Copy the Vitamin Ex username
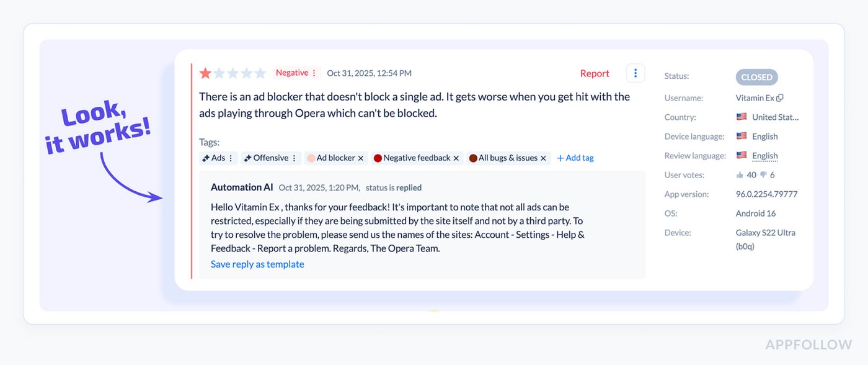This screenshot has width=868, height=365. click(x=780, y=98)
